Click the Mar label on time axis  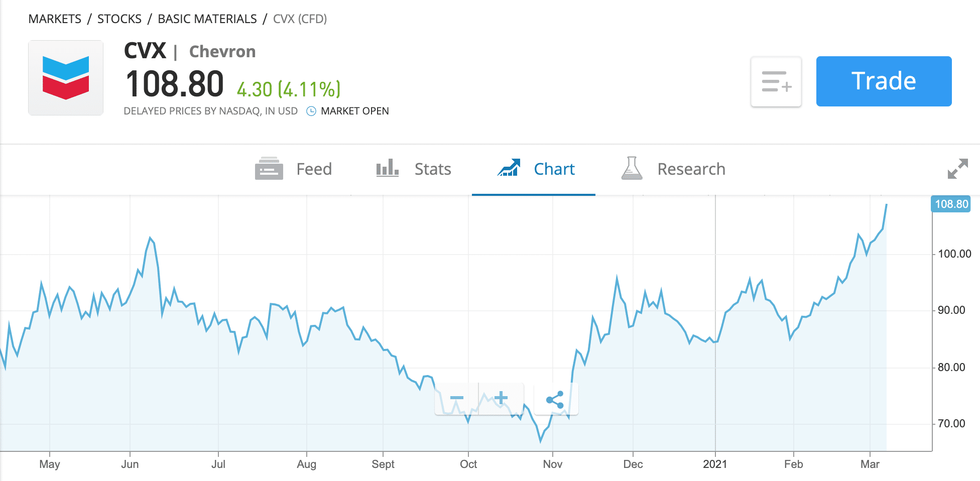[870, 464]
